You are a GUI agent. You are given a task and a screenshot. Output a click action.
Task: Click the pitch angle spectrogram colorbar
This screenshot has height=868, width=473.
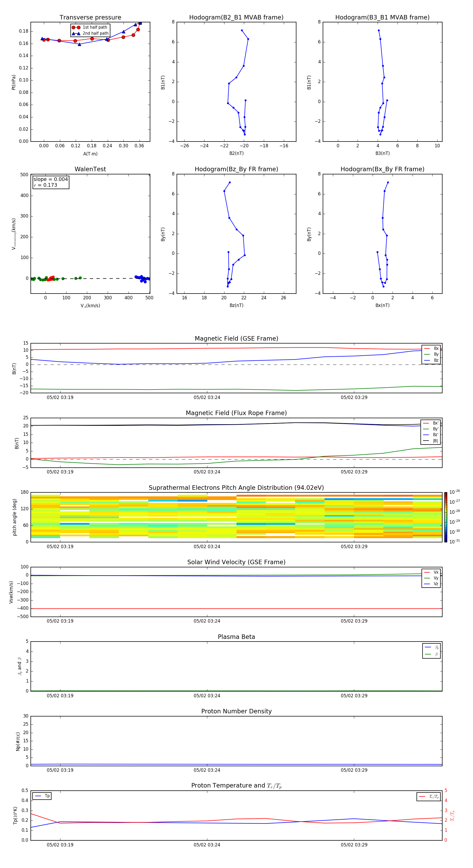click(446, 518)
